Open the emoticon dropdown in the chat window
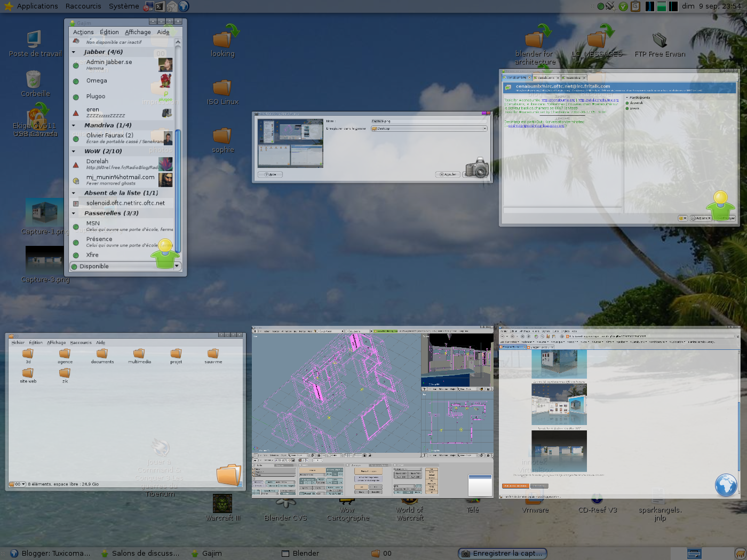Image resolution: width=747 pixels, height=560 pixels. (x=682, y=218)
